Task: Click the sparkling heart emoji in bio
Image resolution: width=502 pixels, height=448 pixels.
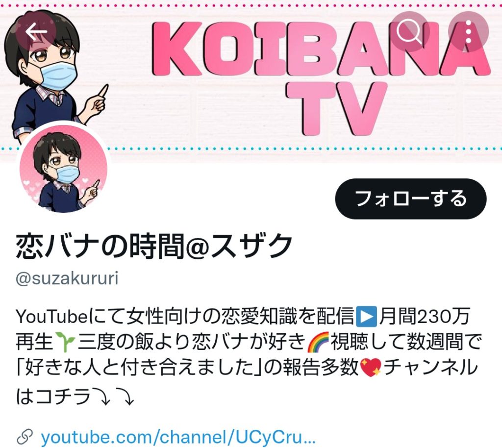Action: click(371, 367)
